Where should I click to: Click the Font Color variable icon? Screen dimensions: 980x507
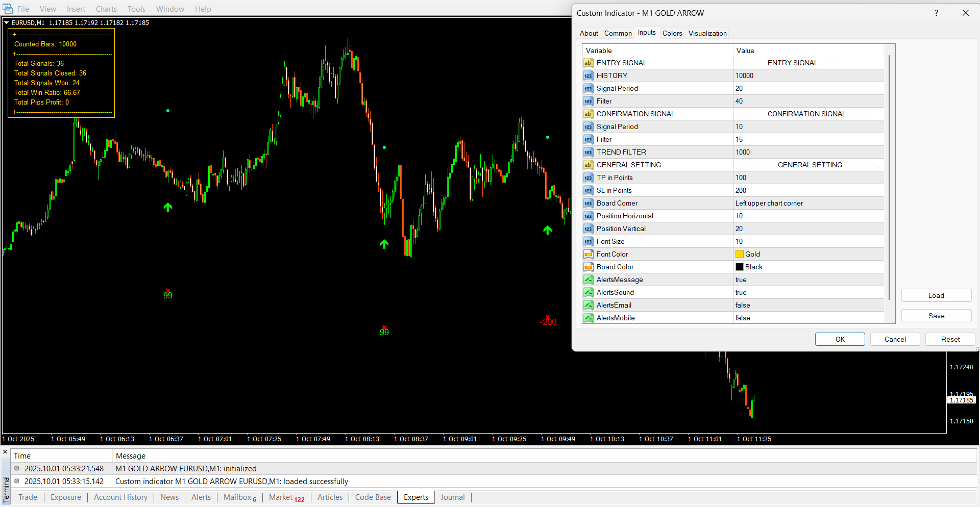coord(589,254)
